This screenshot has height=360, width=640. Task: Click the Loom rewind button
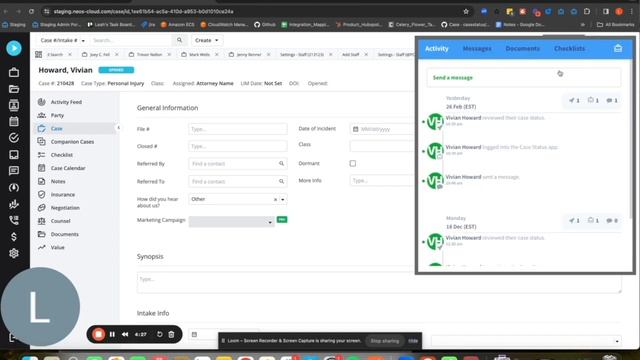point(125,334)
